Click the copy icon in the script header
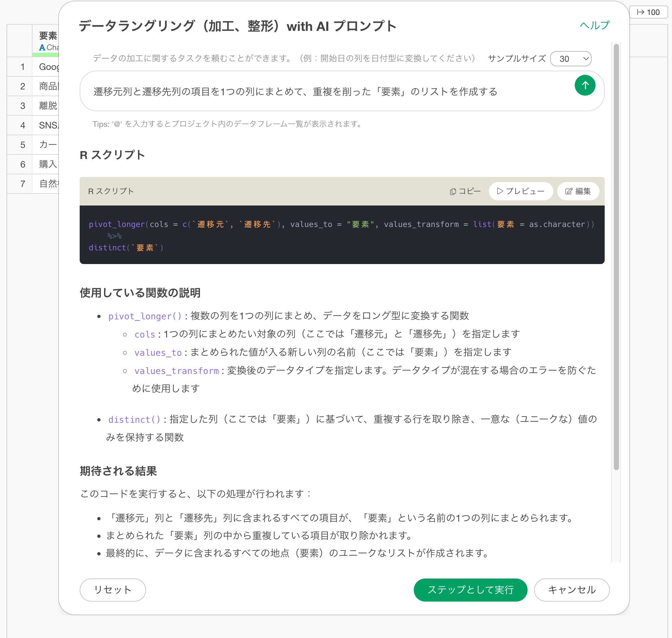The width and height of the screenshot is (672, 638). [452, 192]
